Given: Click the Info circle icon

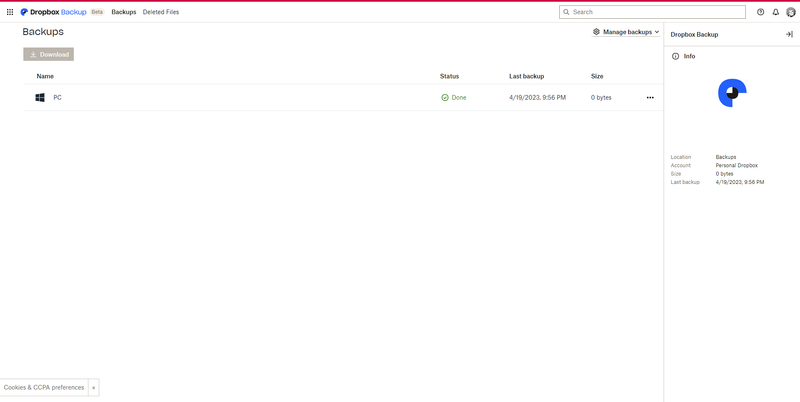Looking at the screenshot, I should point(676,56).
